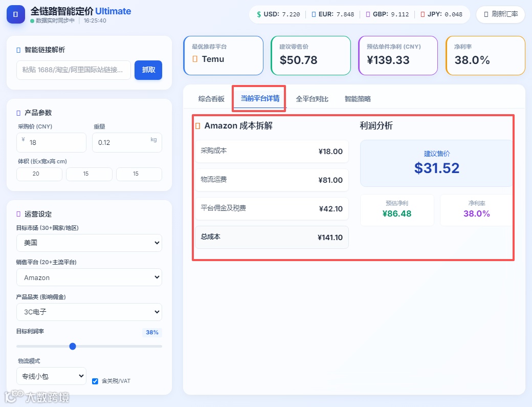Switch to the 当前平台详情 tab
This screenshot has height=407, width=532.
260,98
